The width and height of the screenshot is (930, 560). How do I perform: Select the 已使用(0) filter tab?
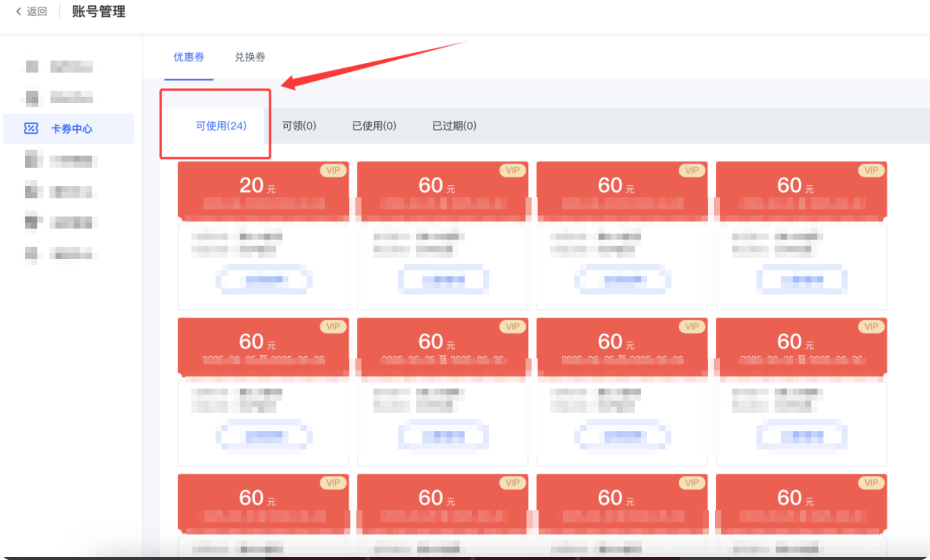coord(374,126)
